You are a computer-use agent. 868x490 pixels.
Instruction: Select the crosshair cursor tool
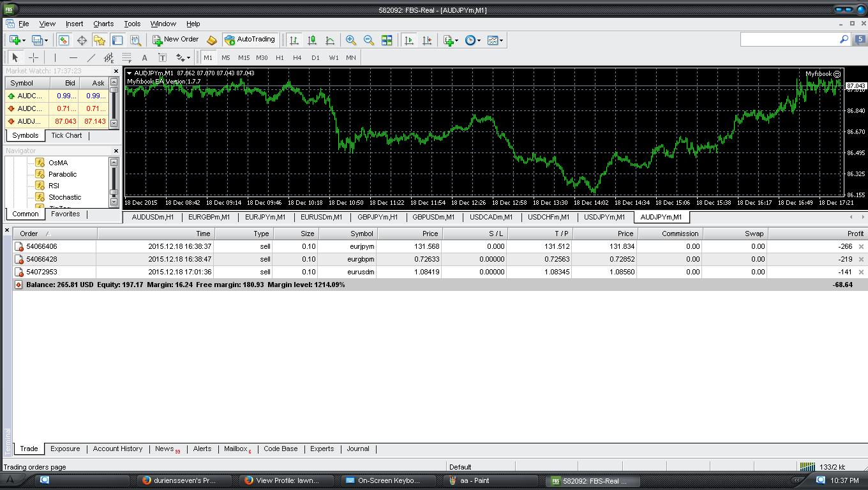coord(33,57)
